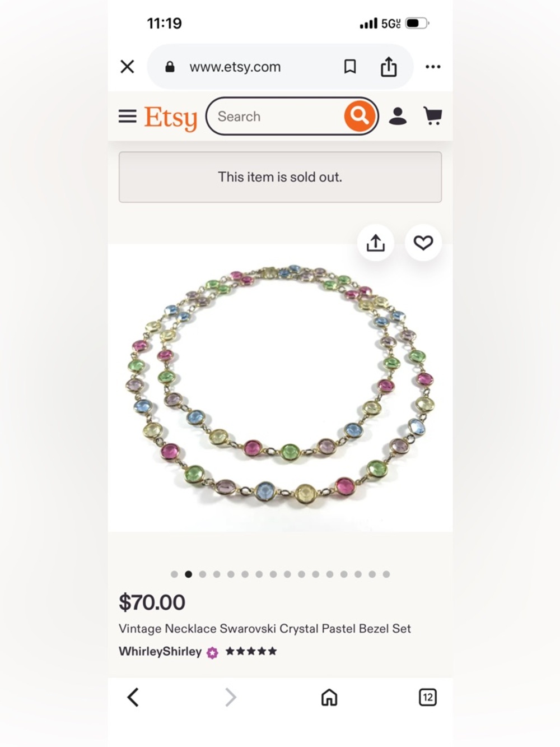Go forward using the right chevron
Screen dimensions: 560x747
click(230, 697)
